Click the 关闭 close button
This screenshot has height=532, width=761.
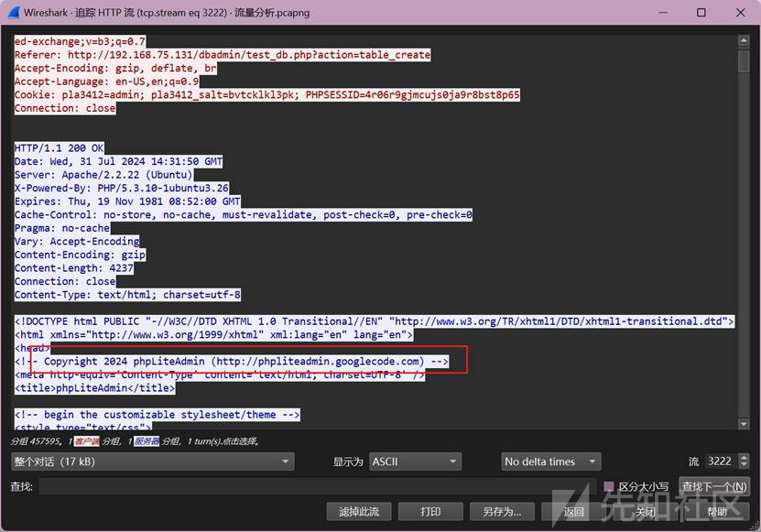pos(645,512)
